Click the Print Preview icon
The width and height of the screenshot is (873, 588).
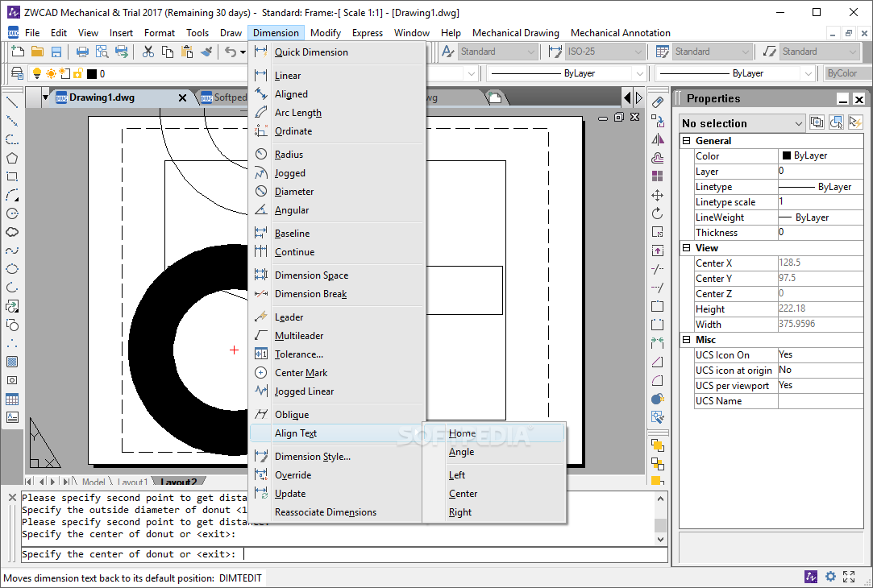pyautogui.click(x=102, y=52)
